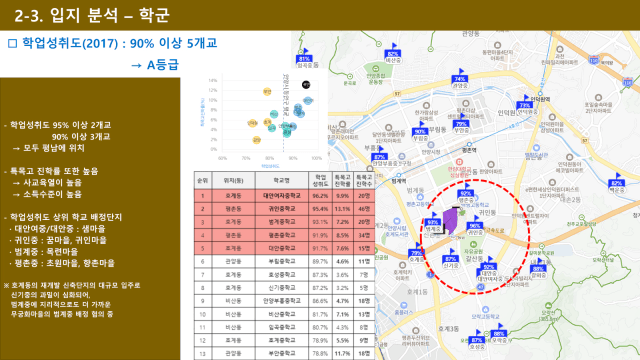Image resolution: width=640 pixels, height=360 pixels.
Task: Click the A등급 grade text
Action: click(x=162, y=65)
